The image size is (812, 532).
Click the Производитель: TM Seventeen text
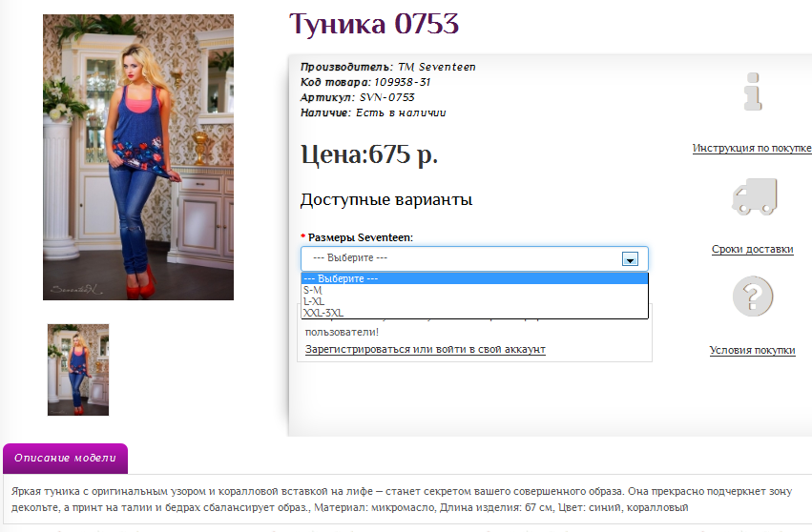[388, 67]
